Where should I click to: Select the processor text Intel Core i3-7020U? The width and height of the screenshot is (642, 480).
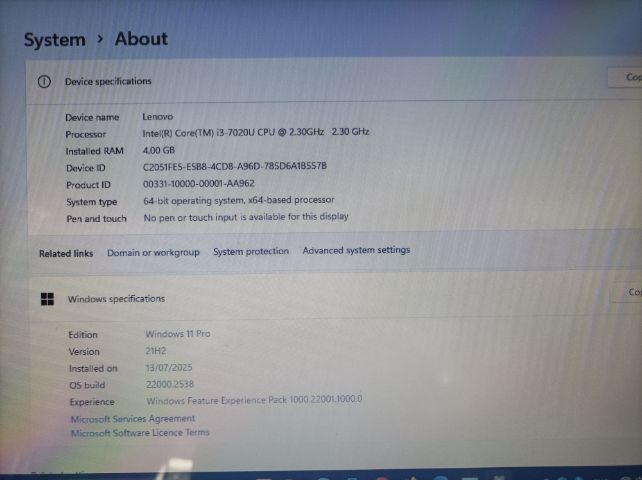point(256,132)
